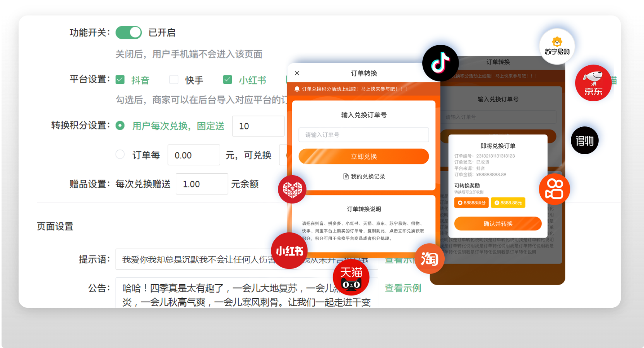The image size is (644, 348).
Task: Select the 用户每次兑换固定送 radio option
Action: click(120, 126)
